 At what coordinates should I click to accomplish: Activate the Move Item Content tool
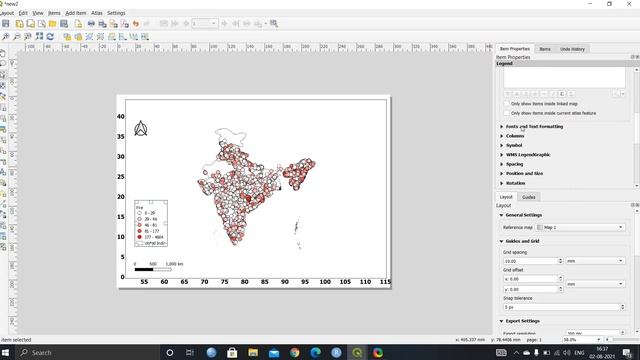(3, 86)
